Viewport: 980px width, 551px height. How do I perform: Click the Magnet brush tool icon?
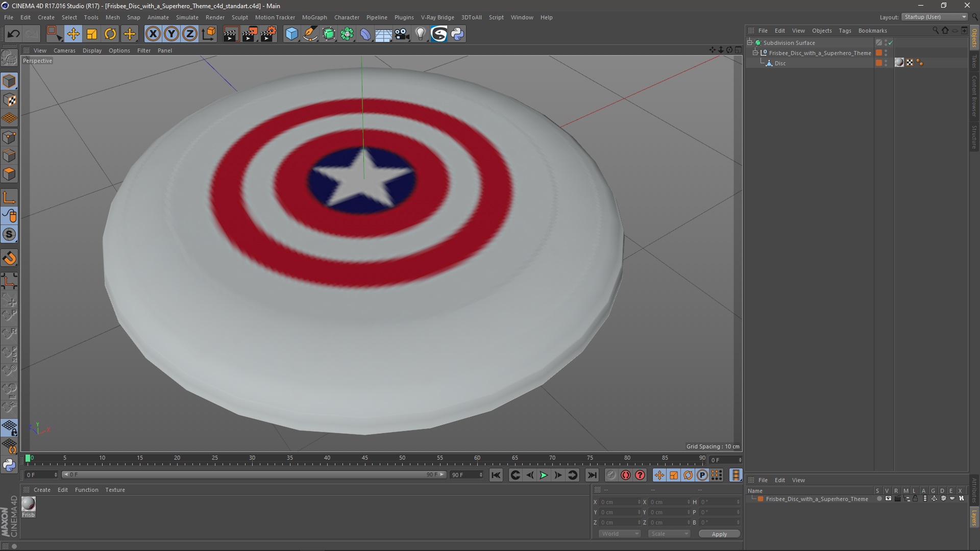(x=9, y=258)
